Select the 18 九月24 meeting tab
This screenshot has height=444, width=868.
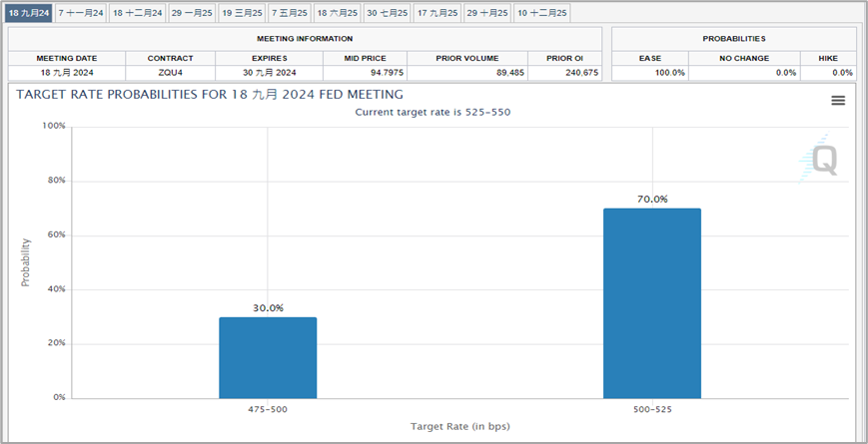pos(29,13)
